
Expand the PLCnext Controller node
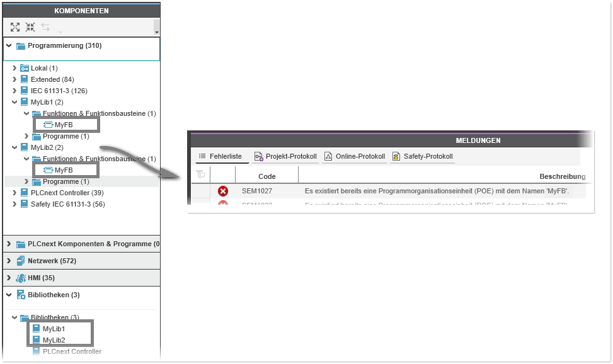[14, 193]
